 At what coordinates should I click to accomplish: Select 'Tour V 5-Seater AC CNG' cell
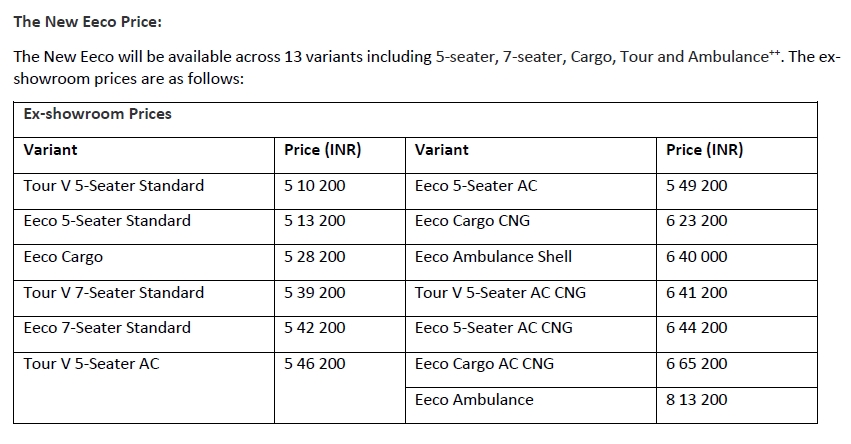click(x=500, y=293)
